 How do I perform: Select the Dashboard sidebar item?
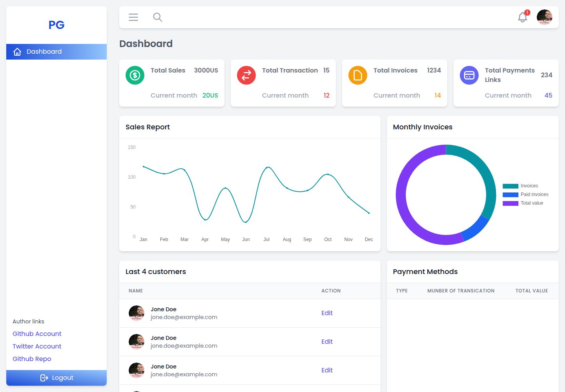pos(56,52)
